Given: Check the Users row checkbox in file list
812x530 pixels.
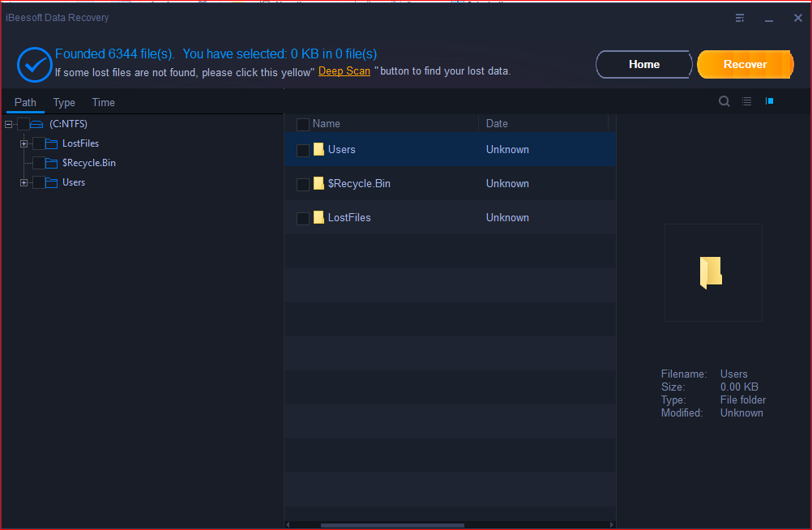Looking at the screenshot, I should (x=303, y=150).
